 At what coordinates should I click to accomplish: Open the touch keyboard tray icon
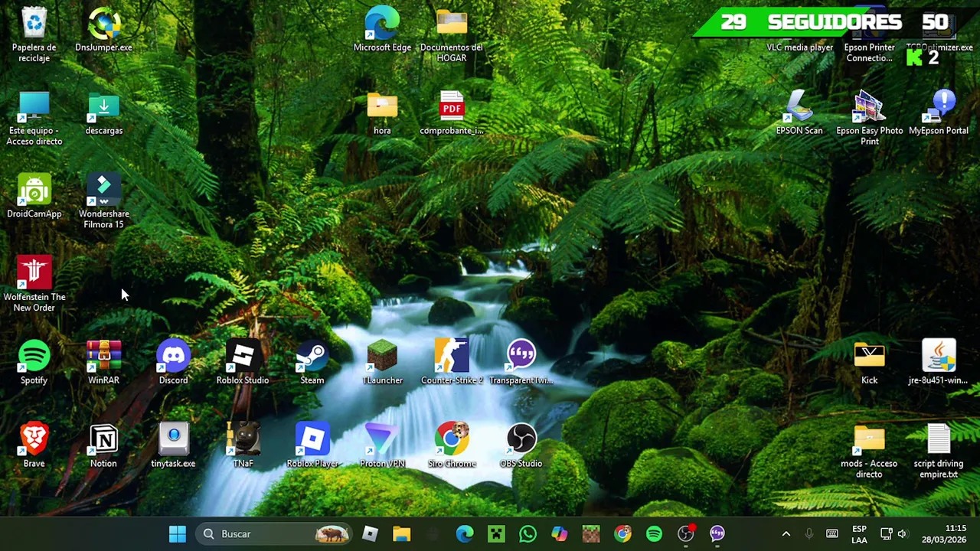832,533
